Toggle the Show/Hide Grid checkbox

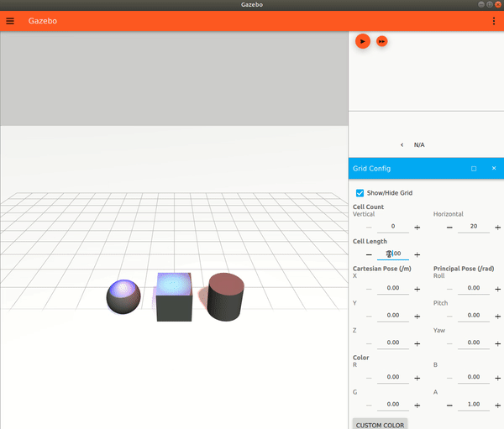[x=360, y=193]
